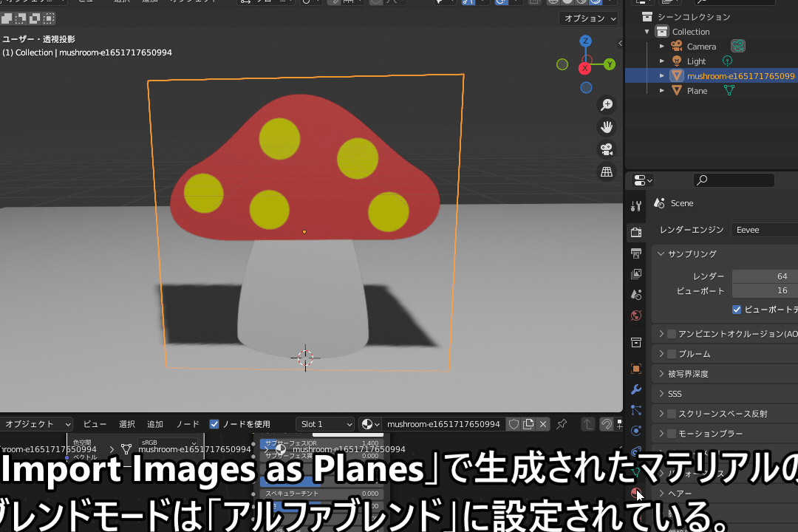Uncheck ノードを使用 in the shader editor
The width and height of the screenshot is (798, 532).
[214, 423]
